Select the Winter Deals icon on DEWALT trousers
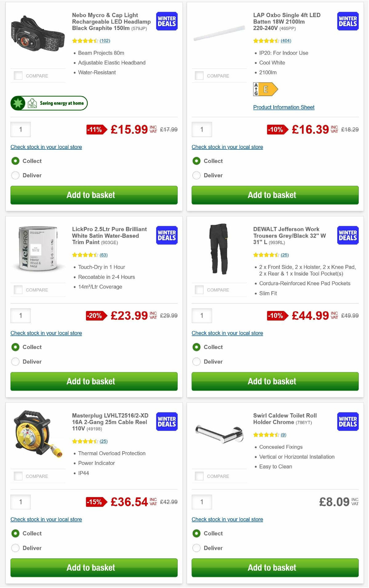 tap(347, 235)
